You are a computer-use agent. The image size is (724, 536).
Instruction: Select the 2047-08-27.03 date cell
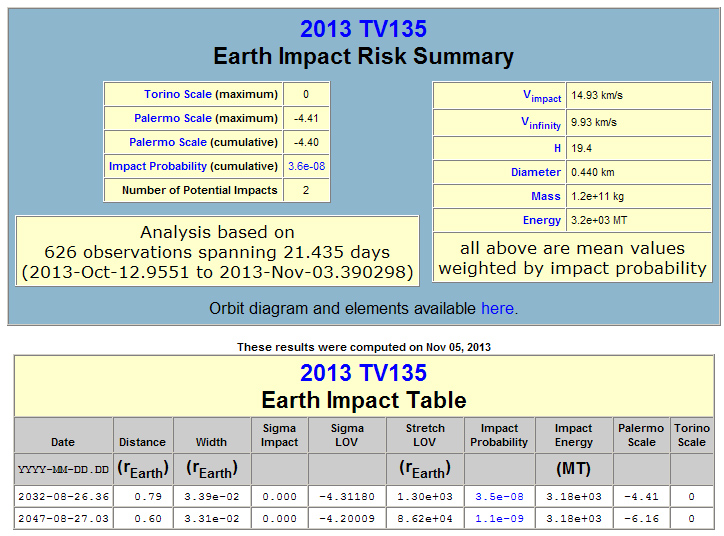[x=63, y=518]
